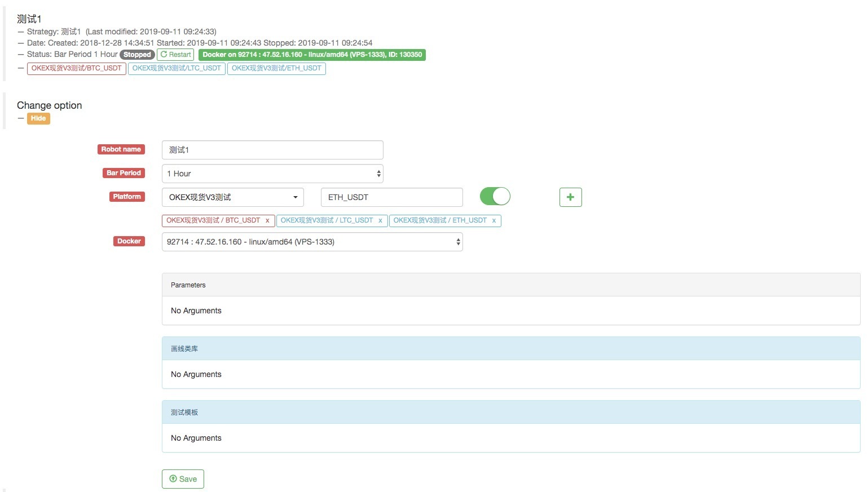Click the Robot name red label
Screen dimensions: 868x492
coord(121,149)
